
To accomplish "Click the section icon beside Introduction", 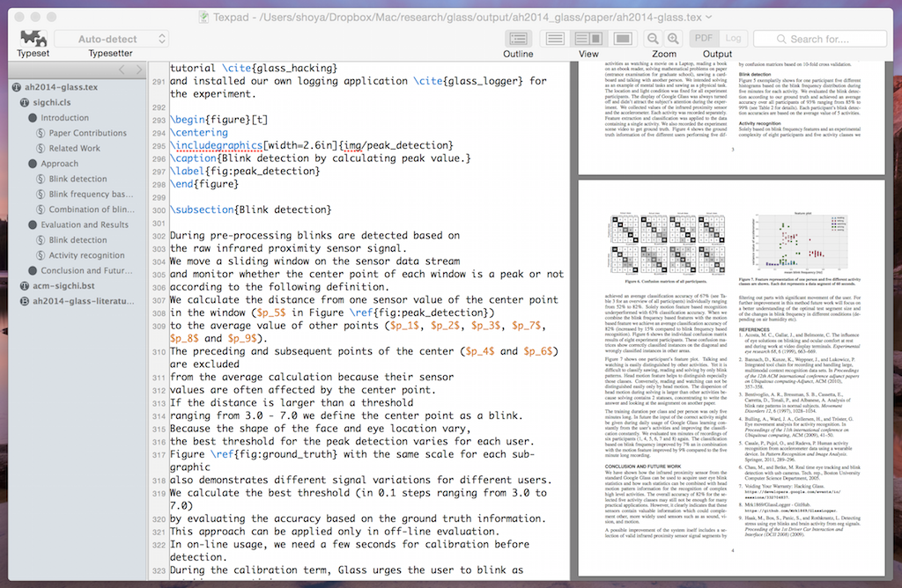I will tap(33, 118).
